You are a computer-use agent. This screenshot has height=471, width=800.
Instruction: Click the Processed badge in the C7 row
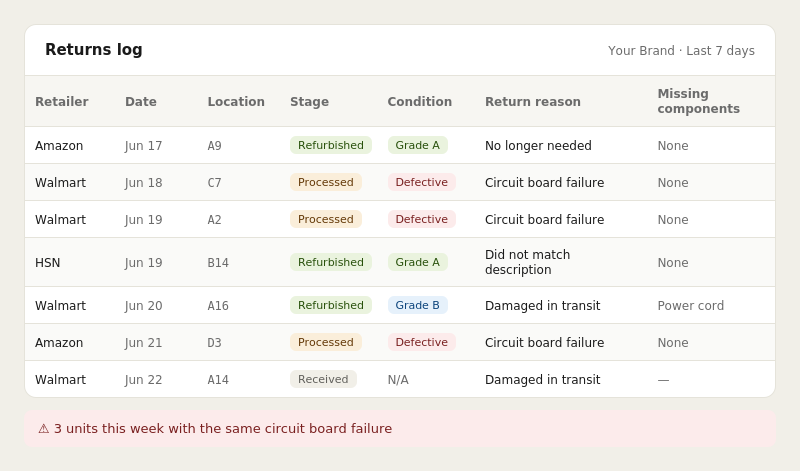click(x=326, y=182)
